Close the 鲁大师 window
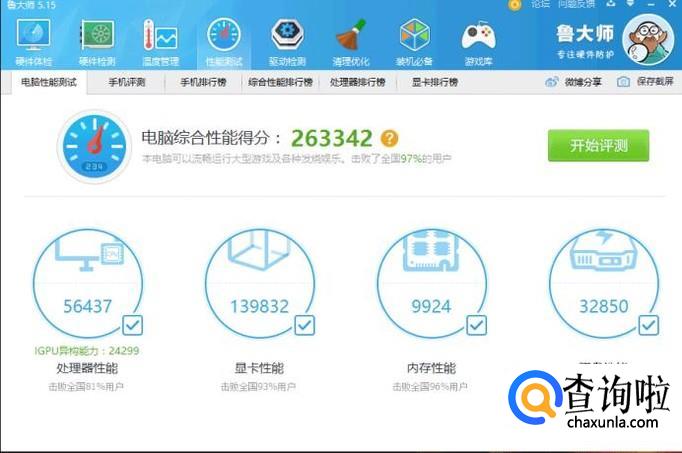Screen dimensions: 682x453 click(x=672, y=4)
